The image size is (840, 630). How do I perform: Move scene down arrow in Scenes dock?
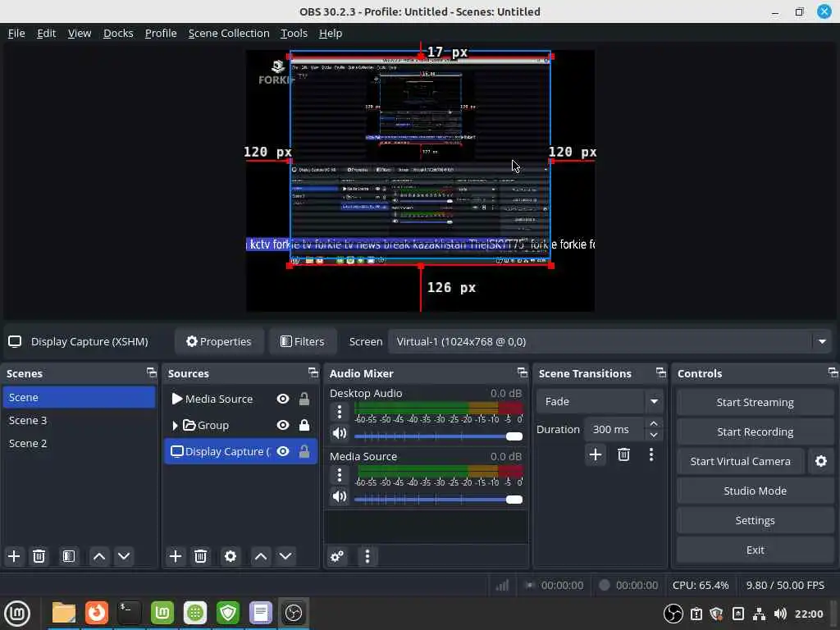point(124,556)
